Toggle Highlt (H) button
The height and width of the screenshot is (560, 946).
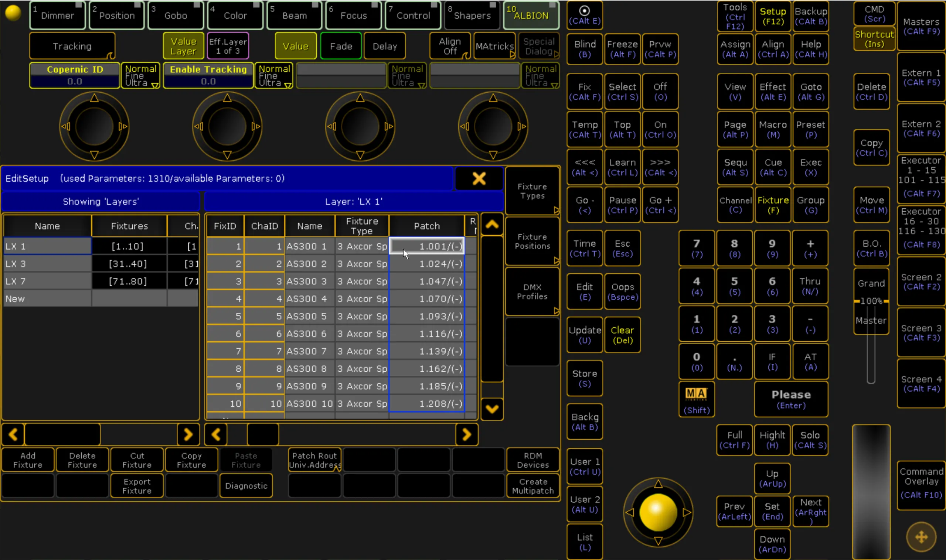click(x=772, y=440)
